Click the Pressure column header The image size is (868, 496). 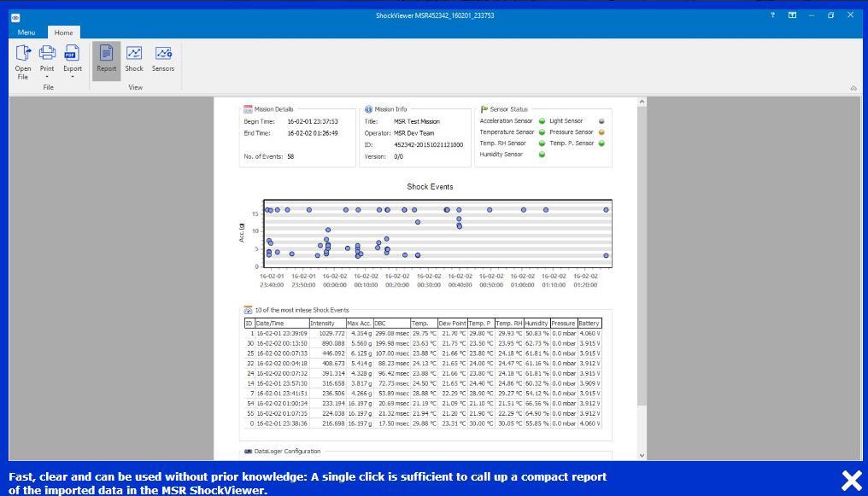click(x=563, y=323)
